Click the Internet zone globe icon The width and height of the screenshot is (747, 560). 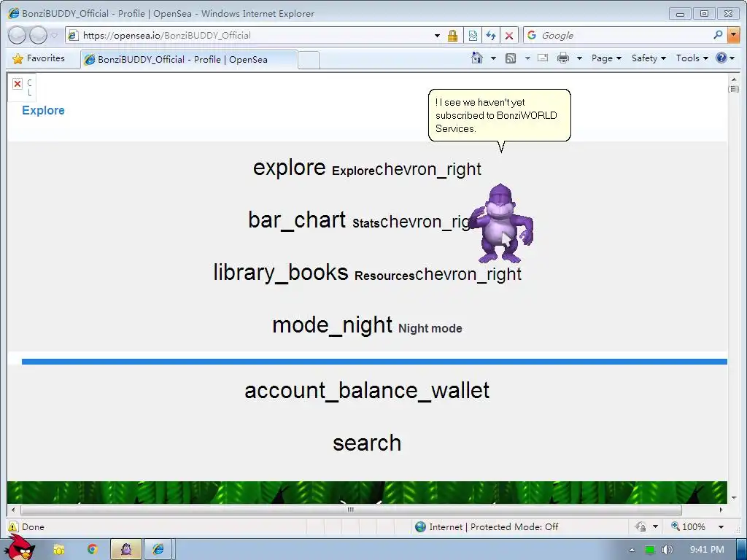pos(420,526)
